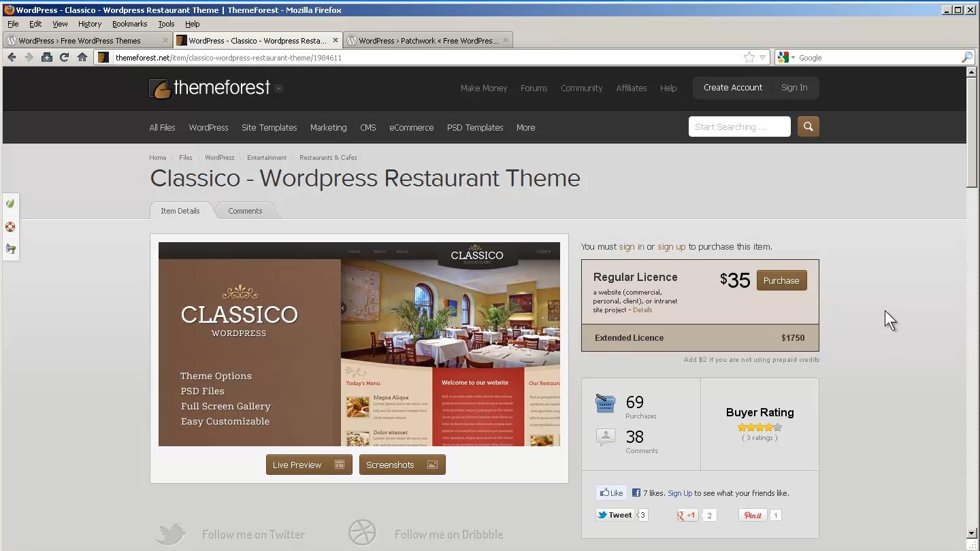Click the Follow me on Twitter text
This screenshot has width=980, height=551.
(253, 535)
